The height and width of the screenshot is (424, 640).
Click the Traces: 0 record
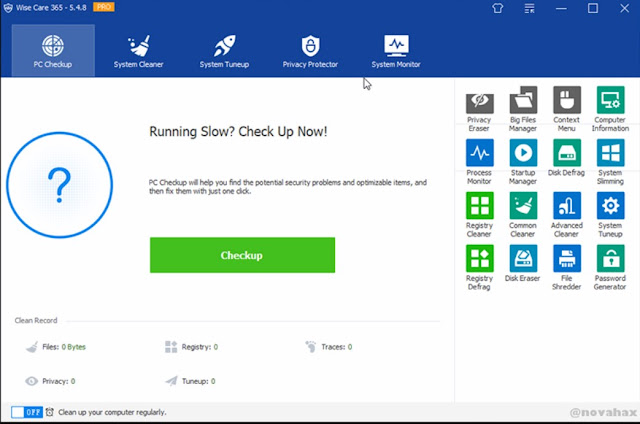[329, 347]
